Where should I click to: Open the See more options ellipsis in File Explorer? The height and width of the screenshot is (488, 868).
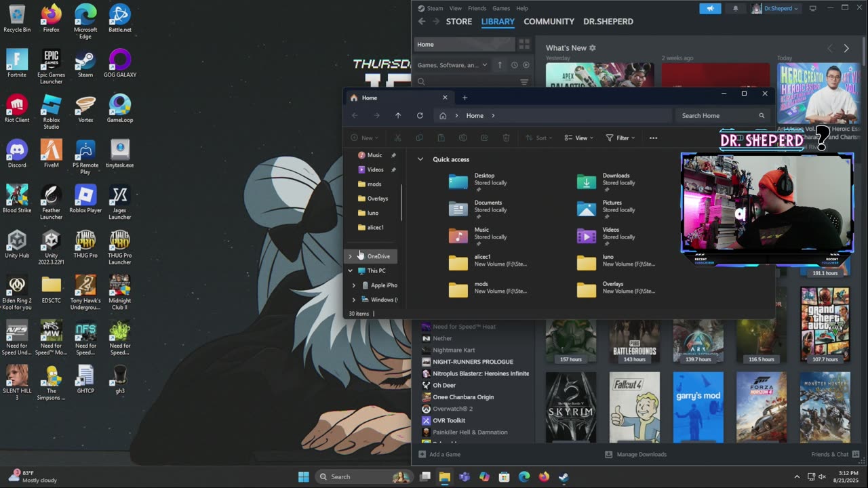coord(653,138)
